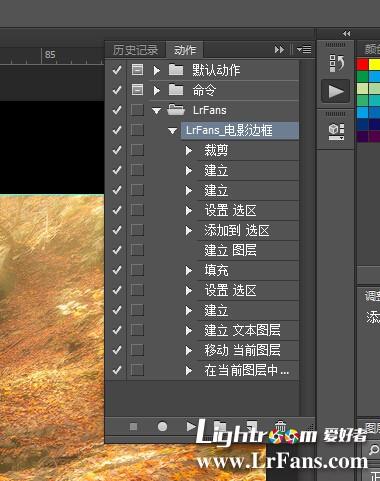Select the 动作 tab
The width and height of the screenshot is (380, 481).
(185, 50)
